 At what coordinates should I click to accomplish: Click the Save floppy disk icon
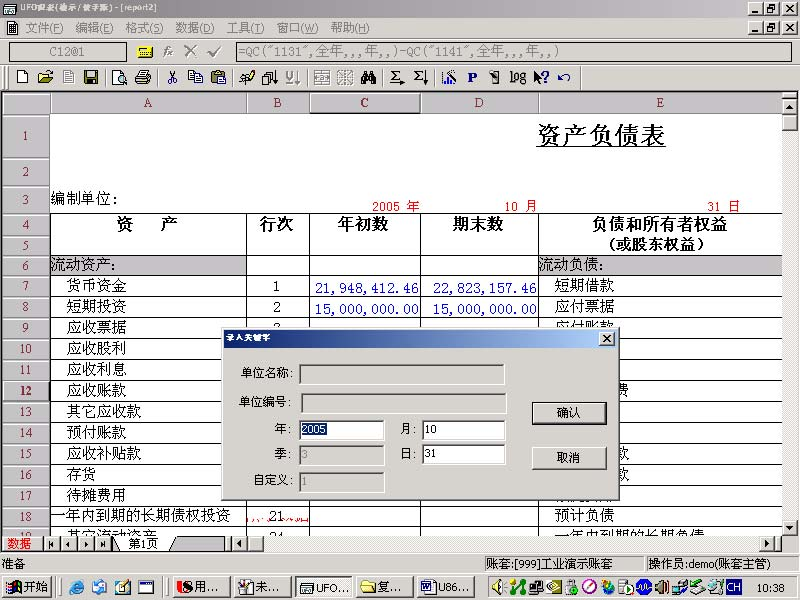(91, 77)
